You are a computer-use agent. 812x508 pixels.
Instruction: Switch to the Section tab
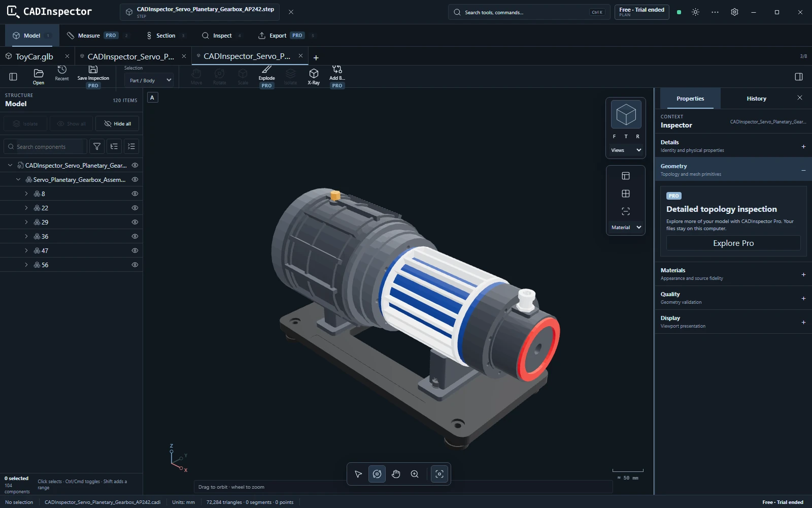tap(165, 36)
